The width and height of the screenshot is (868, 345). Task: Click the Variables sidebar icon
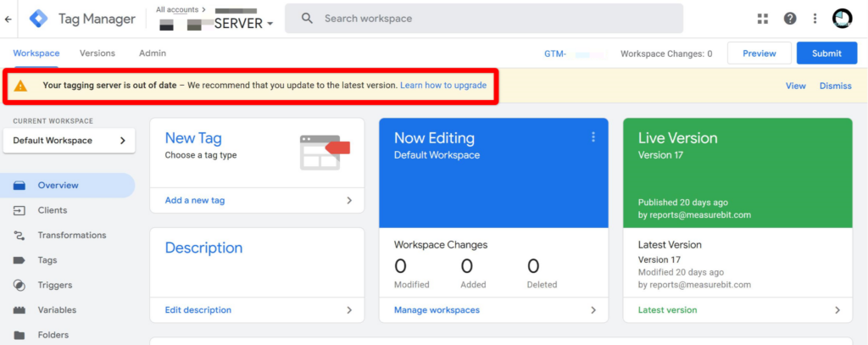(x=19, y=310)
